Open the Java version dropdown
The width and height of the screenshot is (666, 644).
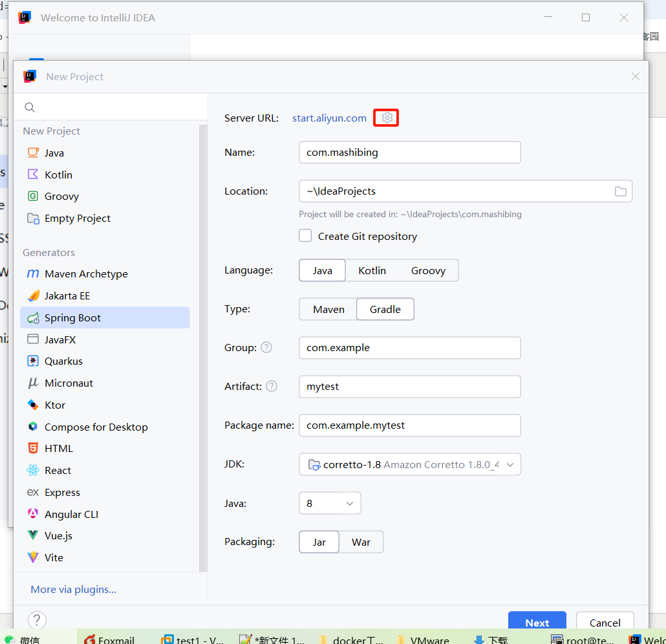330,504
